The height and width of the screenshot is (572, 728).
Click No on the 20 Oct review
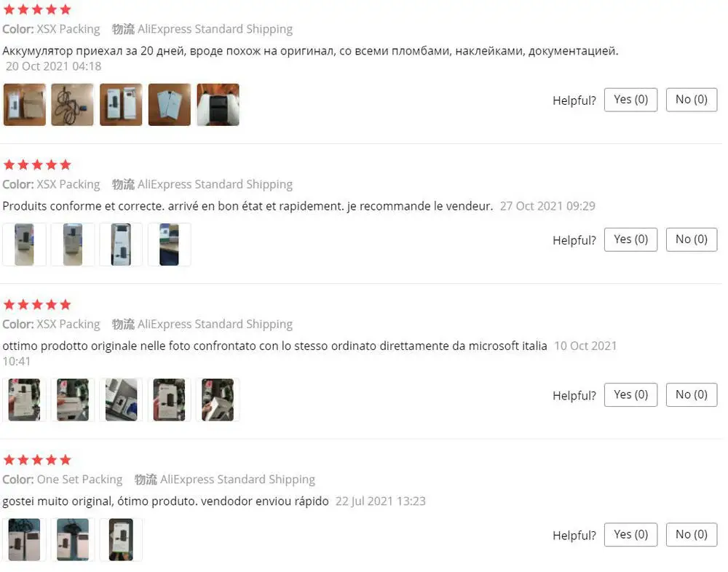pyautogui.click(x=692, y=100)
